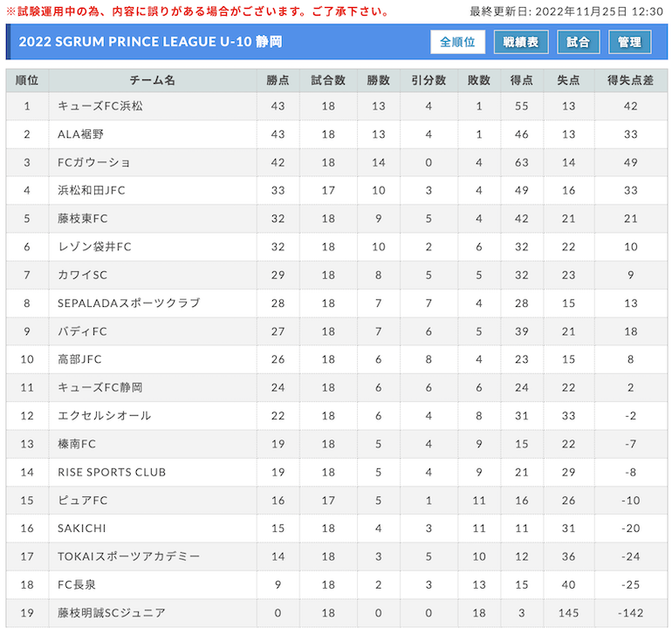
Task: Select 浜松和田JFC team name
Action: coord(92,190)
